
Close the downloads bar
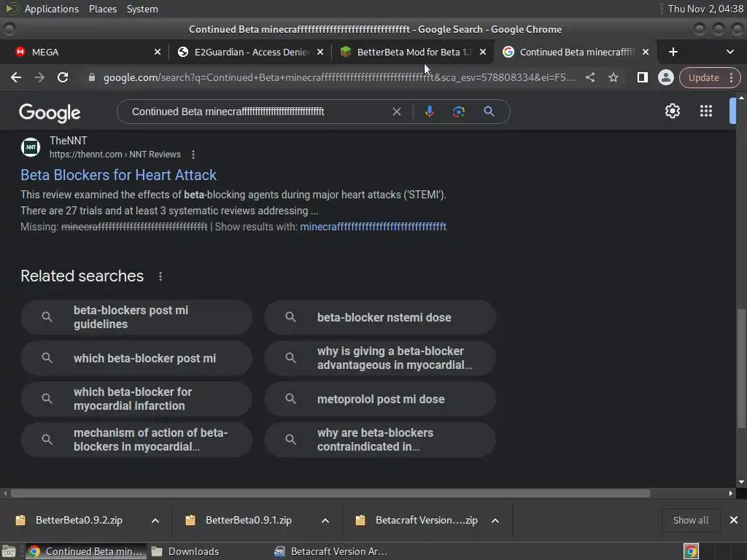click(734, 520)
